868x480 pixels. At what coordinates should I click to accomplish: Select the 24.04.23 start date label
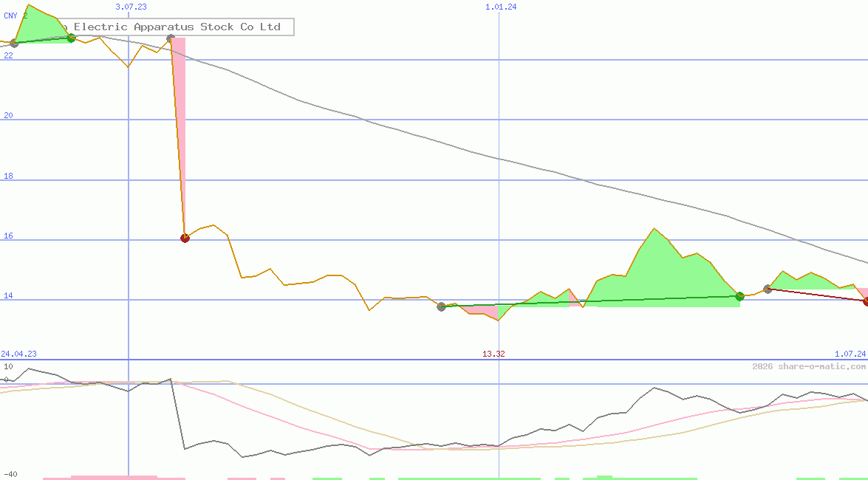(18, 354)
